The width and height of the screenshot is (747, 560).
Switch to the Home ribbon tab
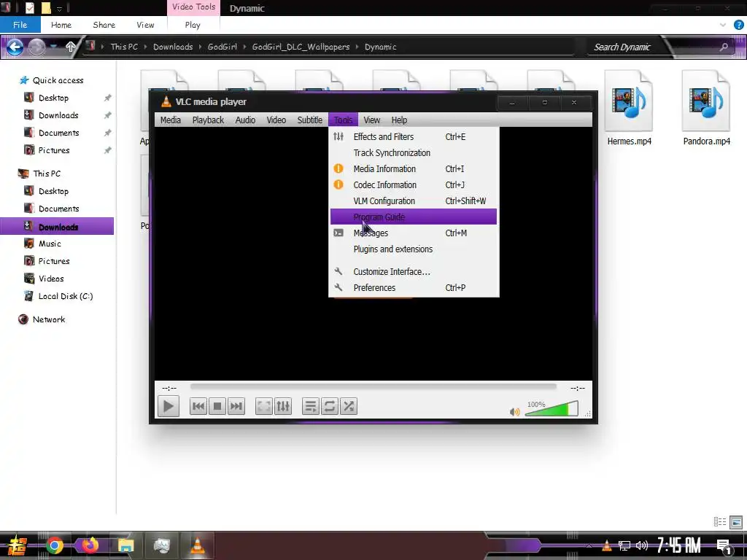(61, 25)
